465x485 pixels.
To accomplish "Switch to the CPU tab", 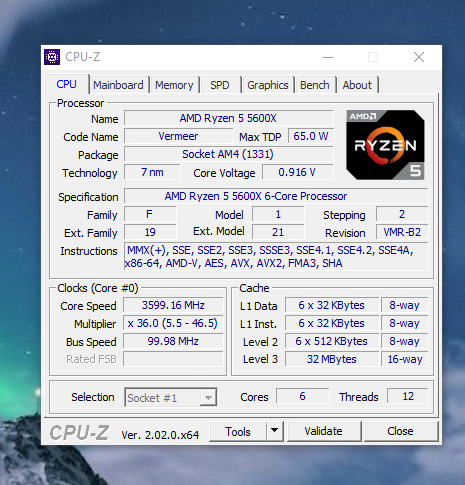I will [x=66, y=84].
